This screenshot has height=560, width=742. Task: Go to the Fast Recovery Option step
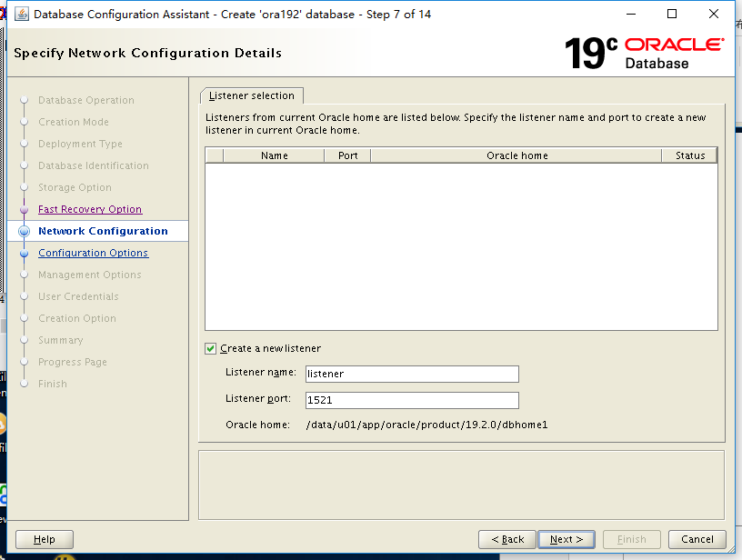coord(90,209)
